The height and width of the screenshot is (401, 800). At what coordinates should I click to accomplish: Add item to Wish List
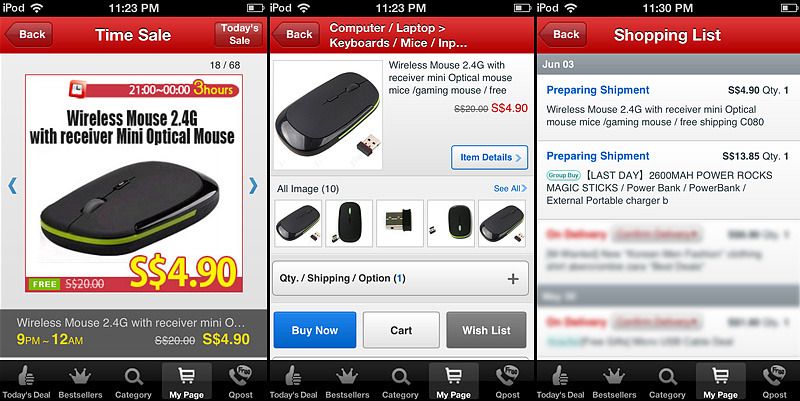click(486, 330)
